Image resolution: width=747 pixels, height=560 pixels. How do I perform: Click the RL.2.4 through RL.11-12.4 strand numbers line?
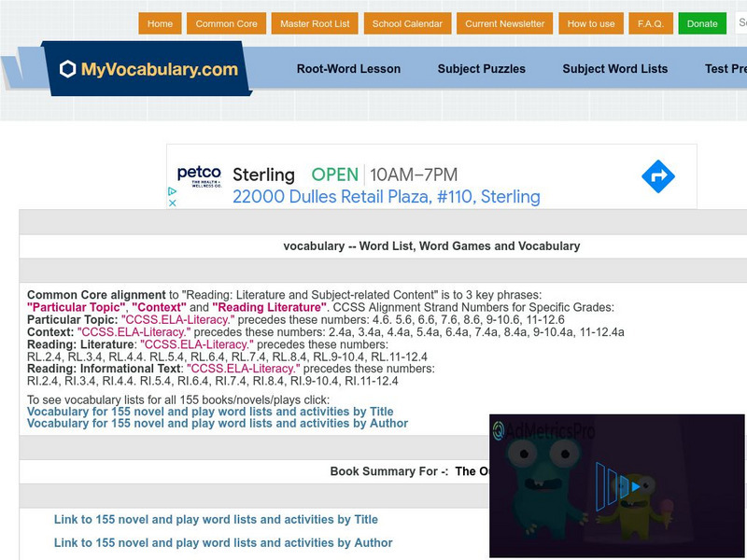coord(227,357)
